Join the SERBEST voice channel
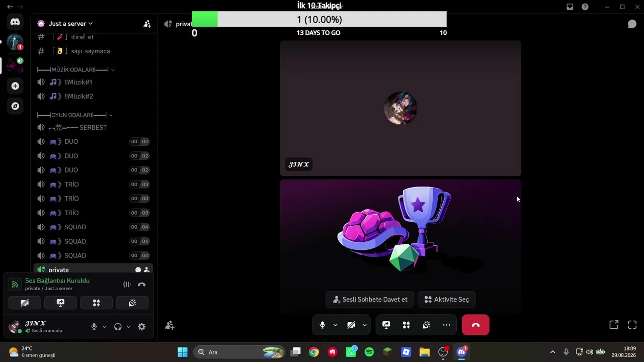The width and height of the screenshot is (644, 362). 94,128
